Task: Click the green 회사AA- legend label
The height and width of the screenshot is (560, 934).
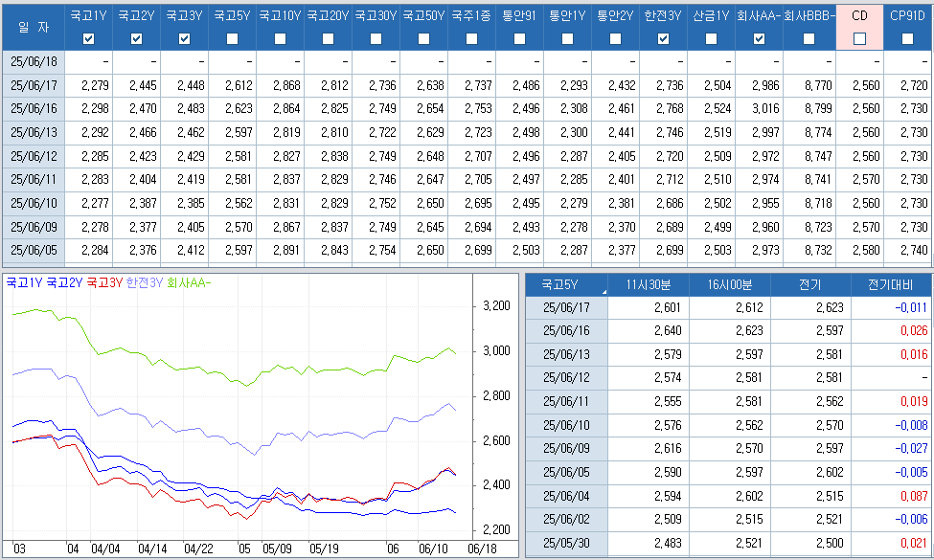Action: click(x=188, y=282)
